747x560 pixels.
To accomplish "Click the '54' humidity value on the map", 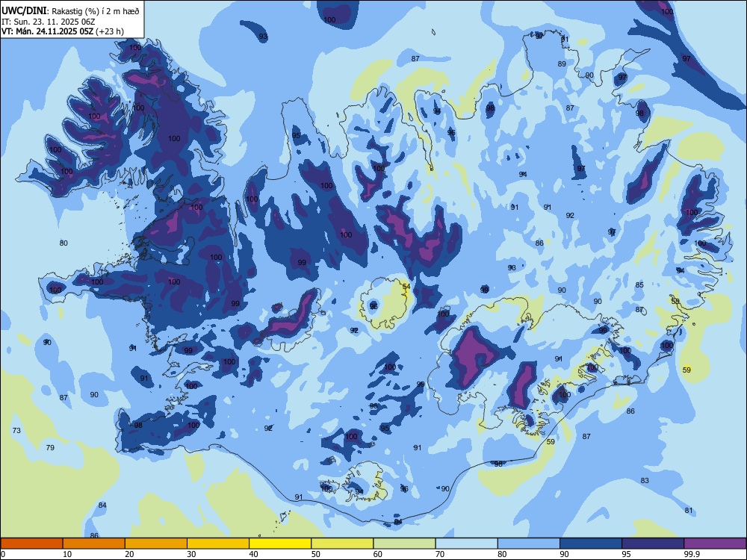I will [406, 286].
